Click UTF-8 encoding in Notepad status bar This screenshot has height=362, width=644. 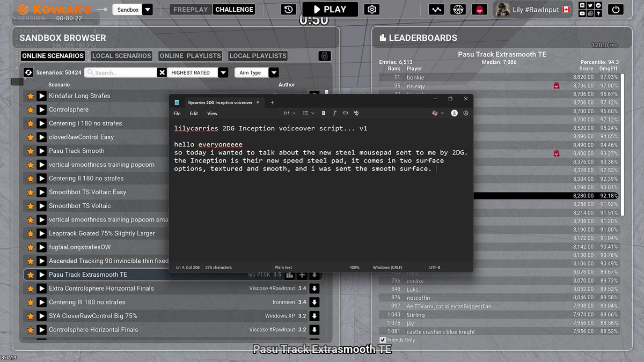[x=434, y=267]
